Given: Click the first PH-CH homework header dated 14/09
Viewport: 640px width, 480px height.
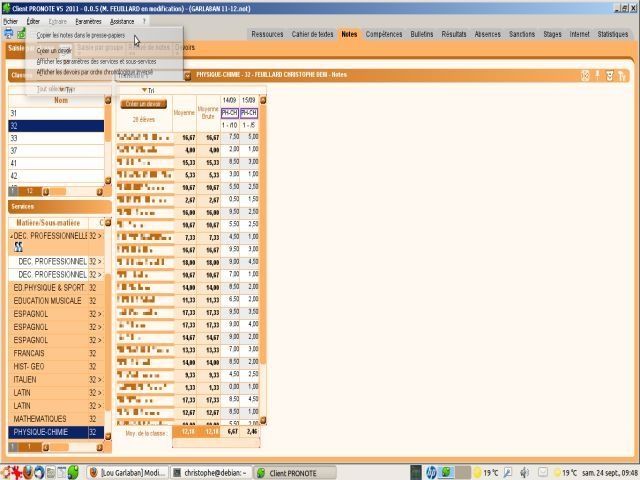Looking at the screenshot, I should (x=229, y=113).
